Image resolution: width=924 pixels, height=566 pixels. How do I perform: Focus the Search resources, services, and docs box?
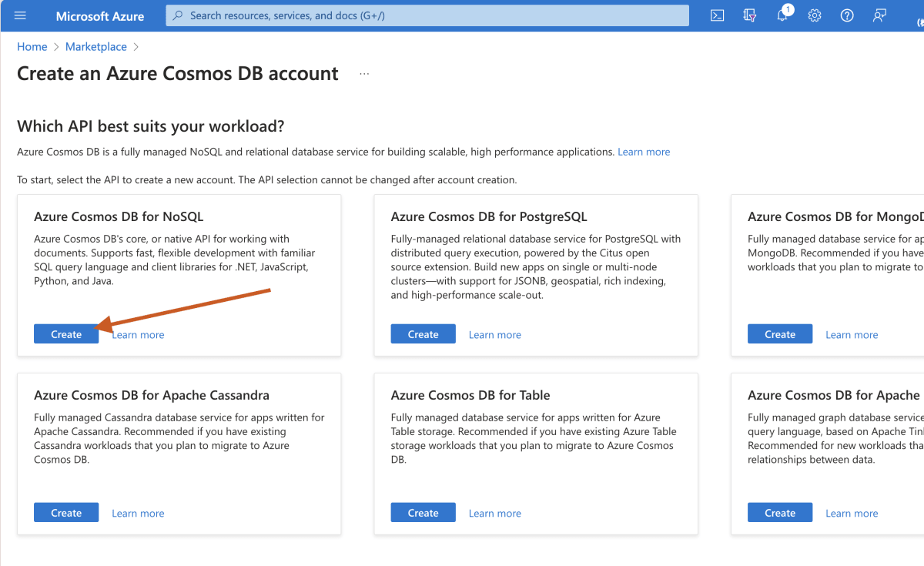tap(427, 15)
